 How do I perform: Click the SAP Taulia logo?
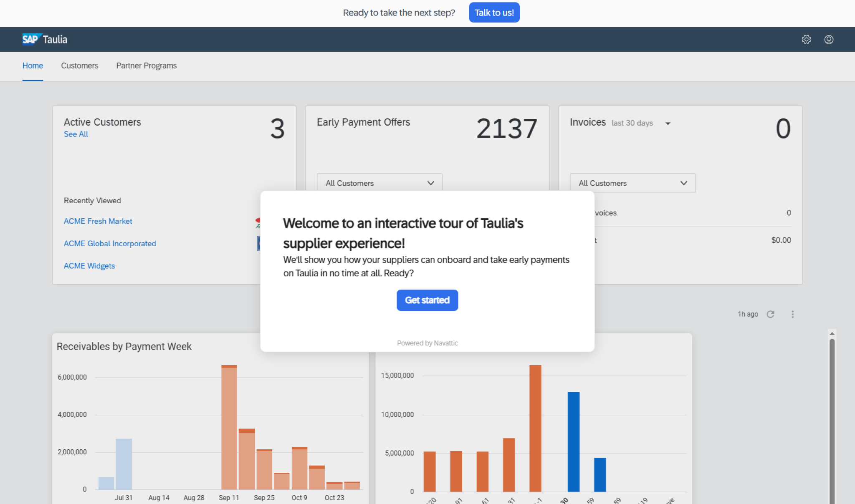tap(45, 39)
